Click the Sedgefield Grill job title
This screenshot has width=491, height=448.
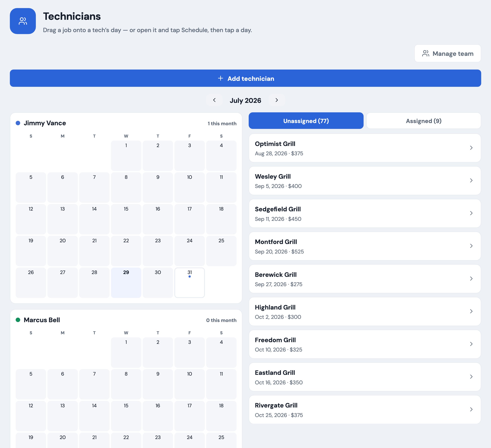point(278,209)
